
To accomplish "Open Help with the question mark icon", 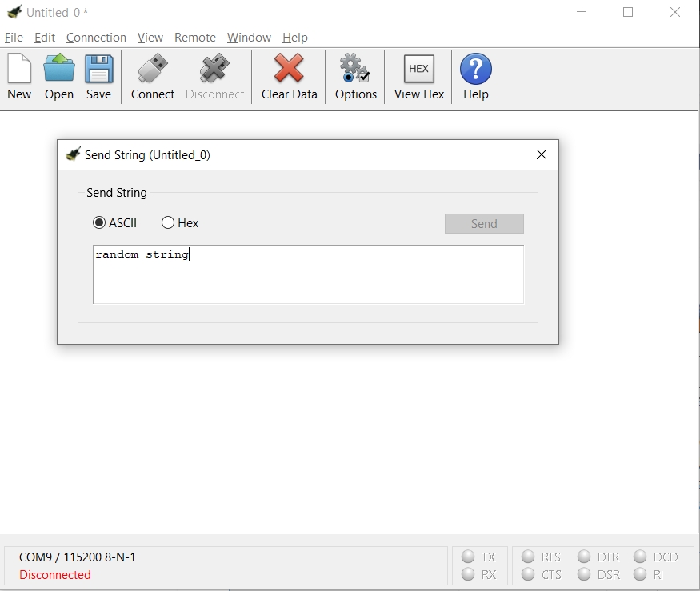I will [x=476, y=70].
